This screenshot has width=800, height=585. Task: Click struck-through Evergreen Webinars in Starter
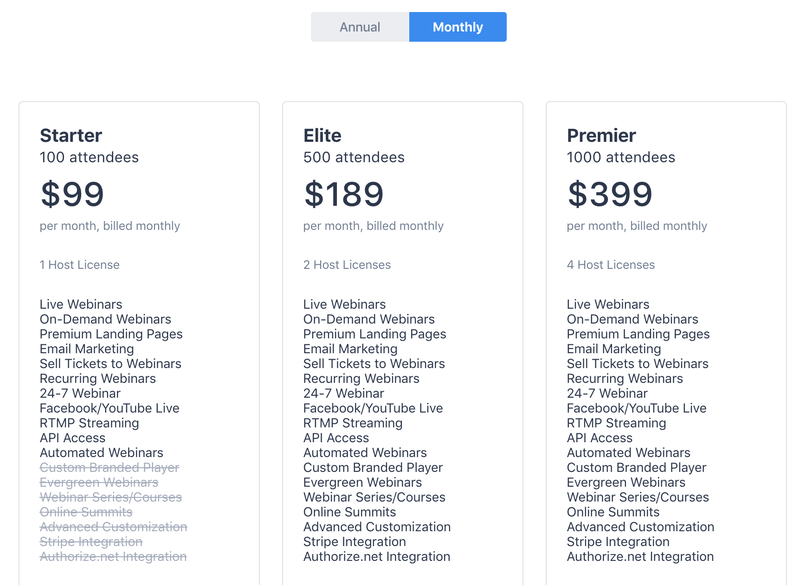click(x=99, y=482)
